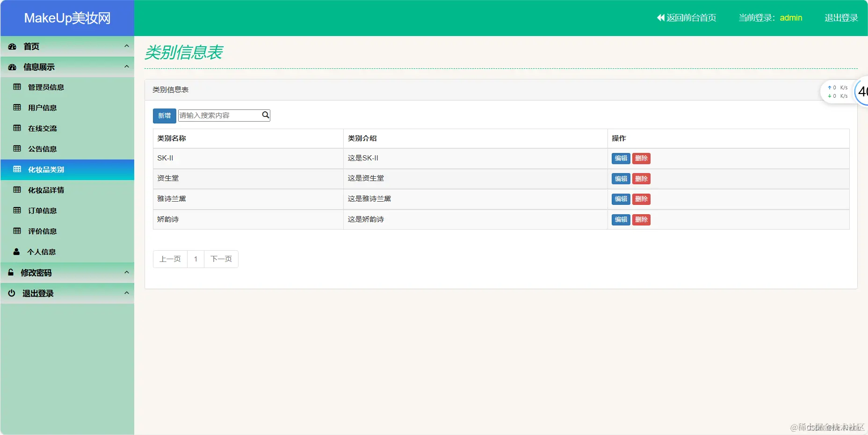Click the table icon beside 化妆品详情
The height and width of the screenshot is (435, 868).
pos(17,190)
